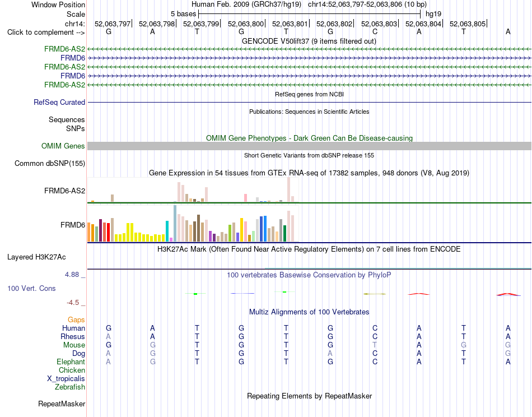Click the 'Human' alignment row label
The height and width of the screenshot is (417, 532).
[x=73, y=328]
